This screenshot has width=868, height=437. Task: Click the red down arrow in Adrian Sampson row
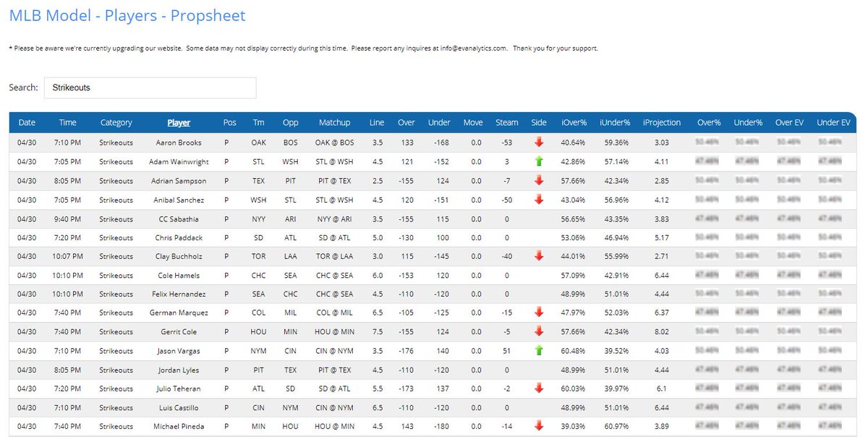539,180
